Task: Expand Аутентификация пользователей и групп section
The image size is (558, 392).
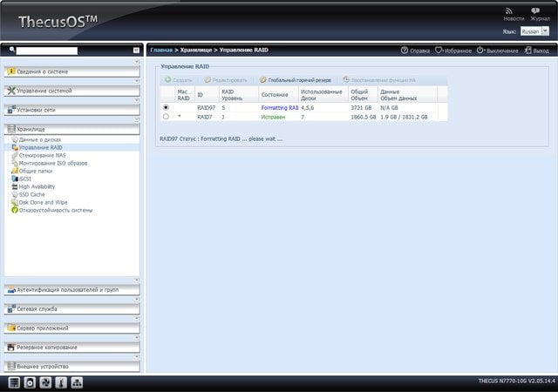Action: click(x=71, y=290)
